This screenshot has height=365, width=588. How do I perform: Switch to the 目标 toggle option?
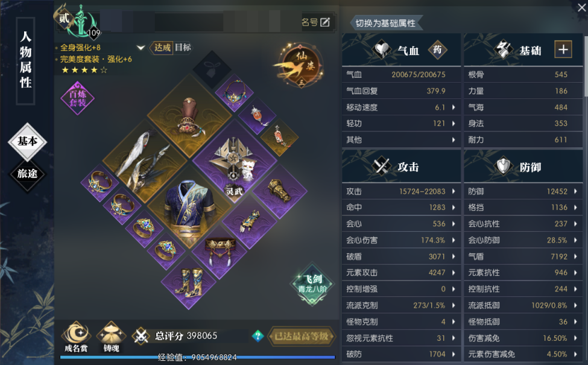pyautogui.click(x=183, y=47)
